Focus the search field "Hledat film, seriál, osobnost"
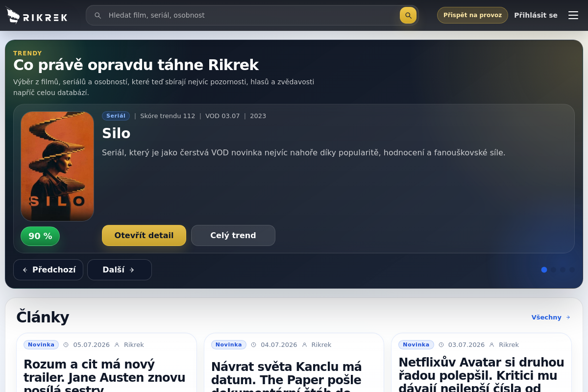This screenshot has height=392, width=588. pos(252,15)
